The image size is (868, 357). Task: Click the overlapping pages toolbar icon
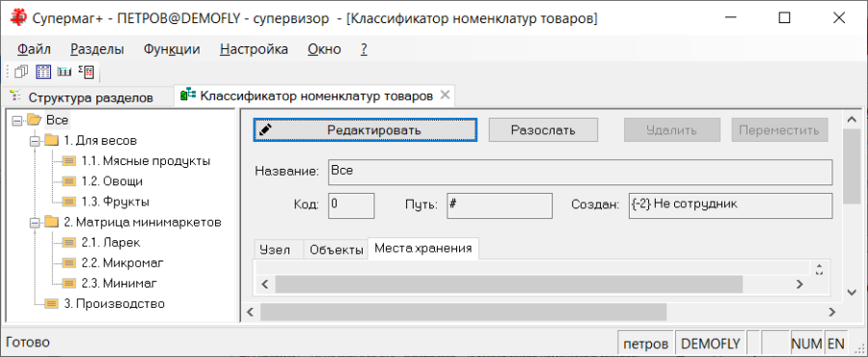[21, 71]
